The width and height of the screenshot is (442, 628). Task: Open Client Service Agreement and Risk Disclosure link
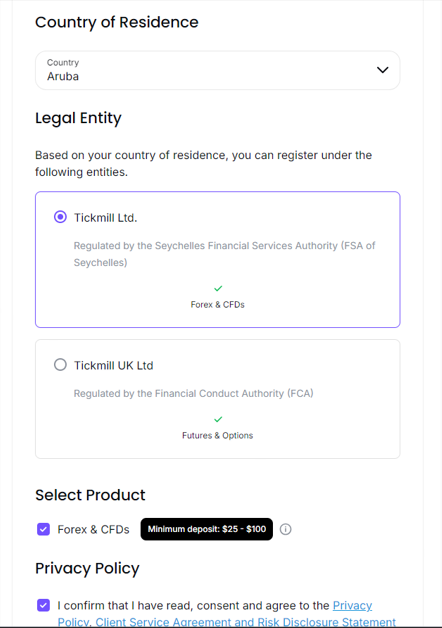point(245,622)
